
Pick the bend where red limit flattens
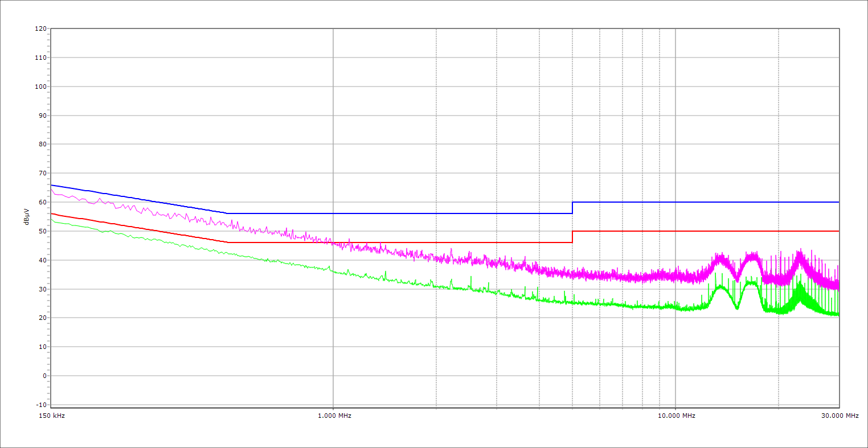tap(227, 243)
